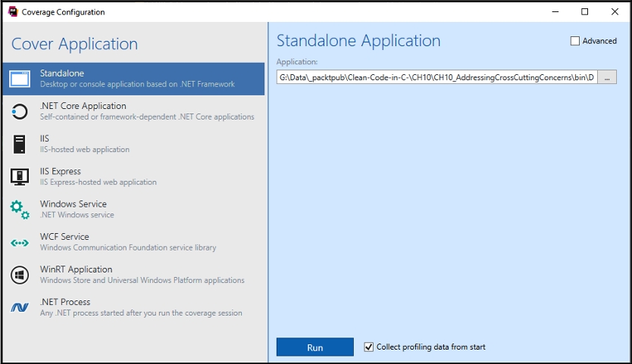Click the WCF Service arrows icon
Screen dimensions: 632x364
click(x=20, y=242)
